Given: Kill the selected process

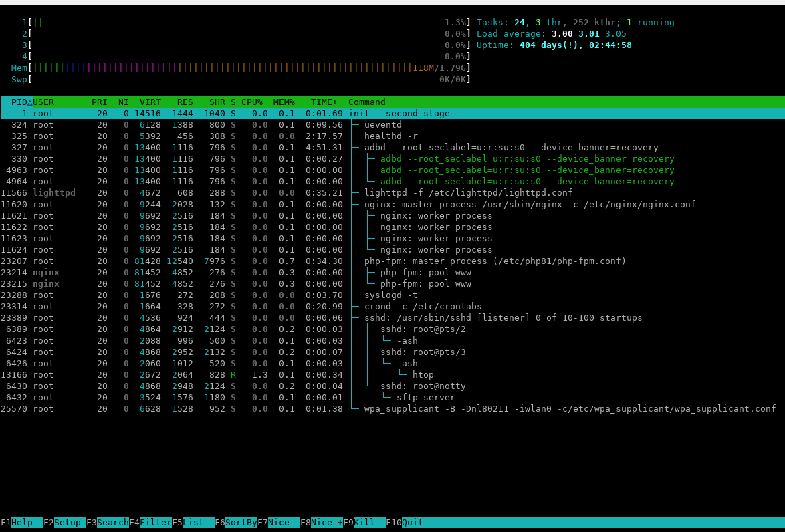Looking at the screenshot, I should pos(364,523).
